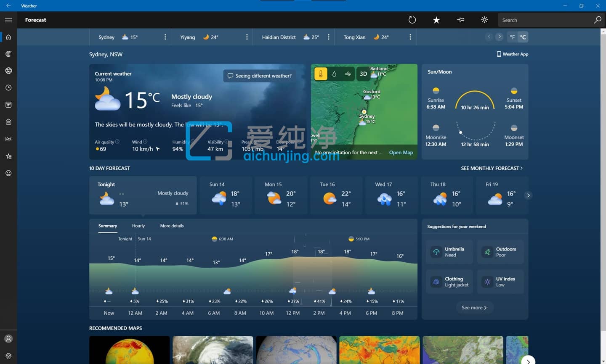Select the temperature map layer icon
Viewport: 606px width, 364px height.
[x=321, y=74]
